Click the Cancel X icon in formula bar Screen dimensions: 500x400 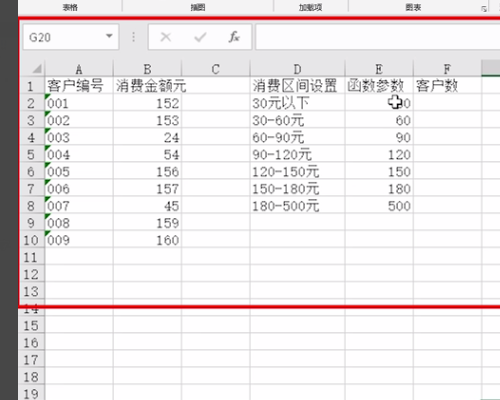tap(166, 37)
